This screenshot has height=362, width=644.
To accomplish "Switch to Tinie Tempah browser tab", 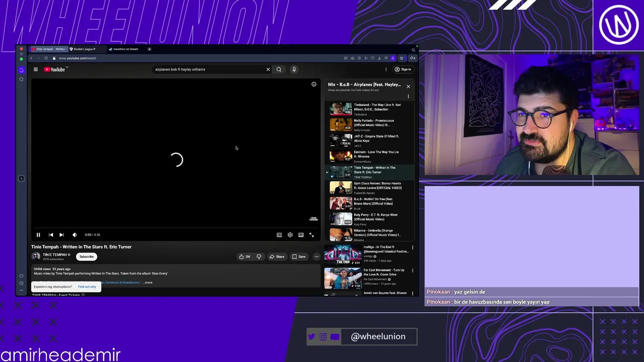I will (48, 49).
